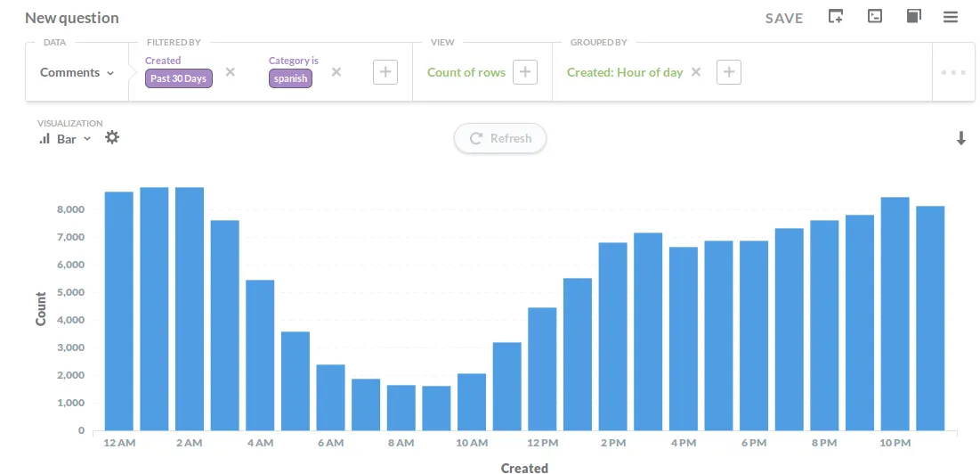This screenshot has height=474, width=980.
Task: Change the Count of rows metric
Action: click(466, 72)
